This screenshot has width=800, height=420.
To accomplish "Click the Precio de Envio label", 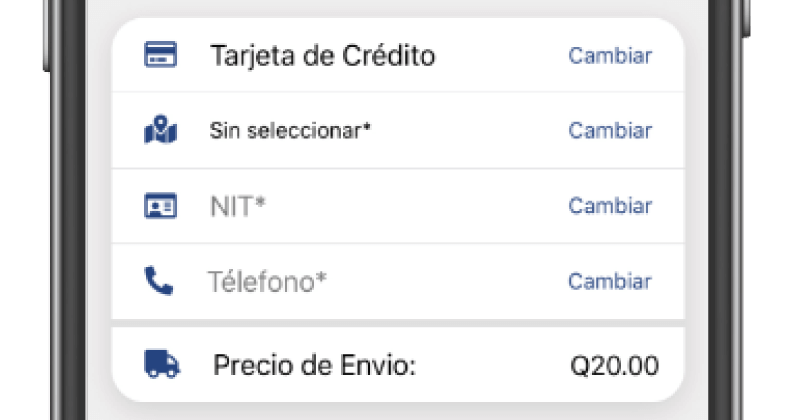I will click(315, 365).
